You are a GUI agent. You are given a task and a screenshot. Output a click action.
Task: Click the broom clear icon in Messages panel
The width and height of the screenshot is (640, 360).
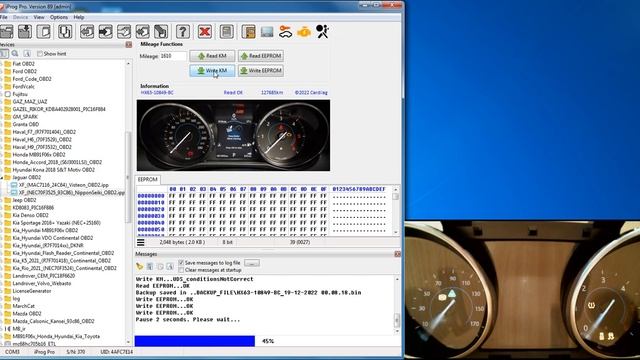[x=140, y=267]
